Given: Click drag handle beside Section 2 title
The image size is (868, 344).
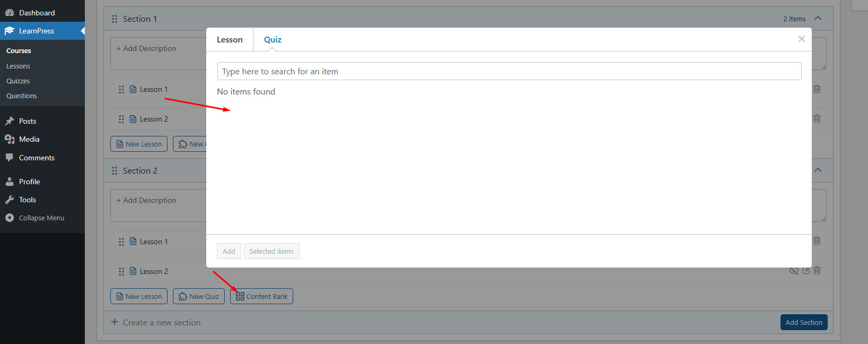Looking at the screenshot, I should click(x=115, y=171).
